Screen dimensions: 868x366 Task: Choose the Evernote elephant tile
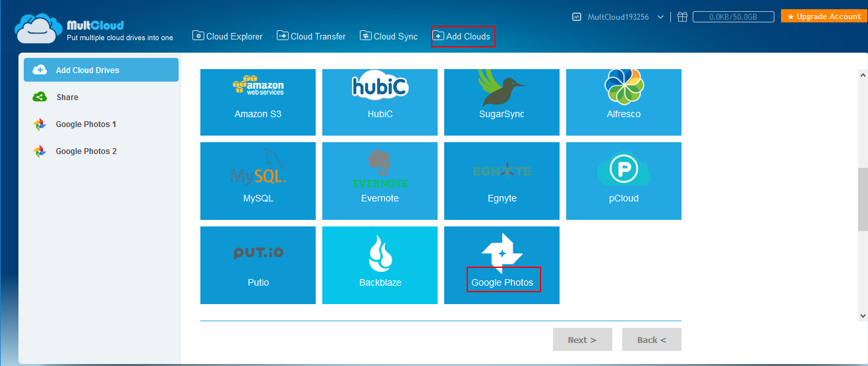(380, 181)
